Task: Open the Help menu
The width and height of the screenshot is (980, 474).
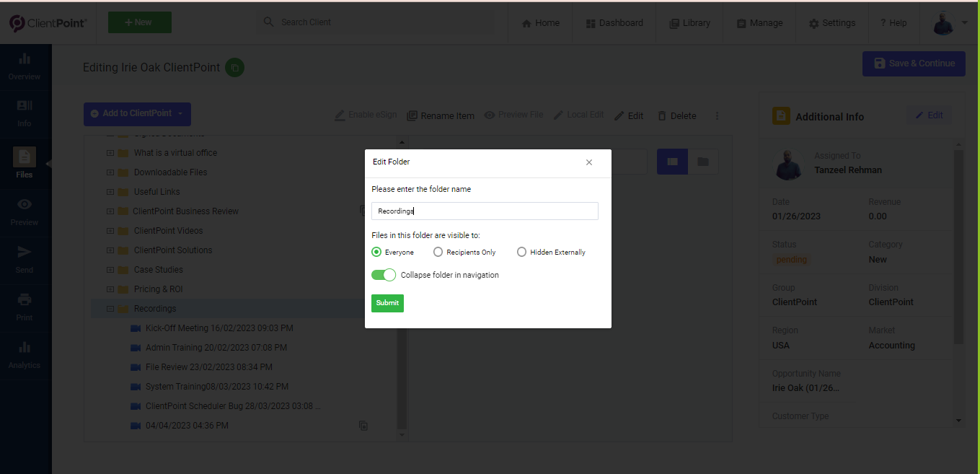Action: [x=893, y=23]
